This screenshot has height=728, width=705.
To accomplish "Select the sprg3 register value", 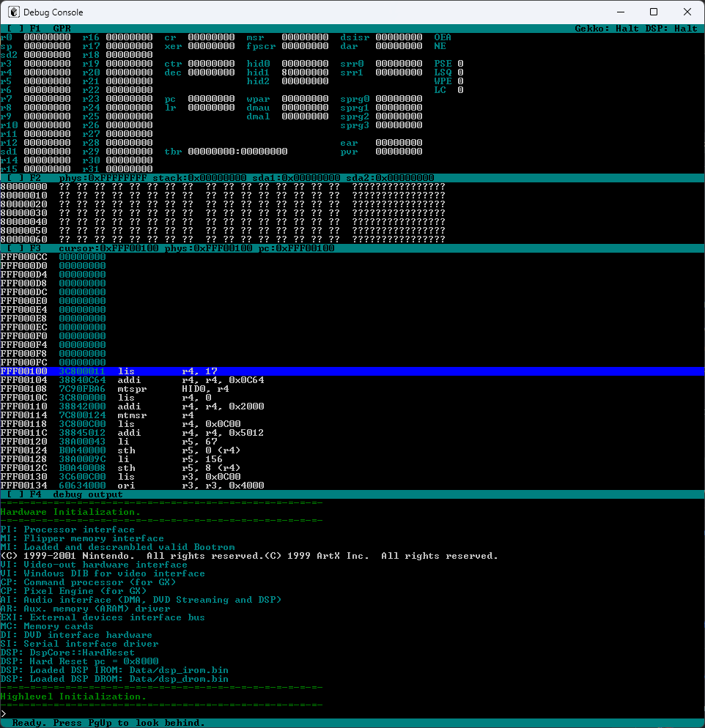I will coord(399,125).
